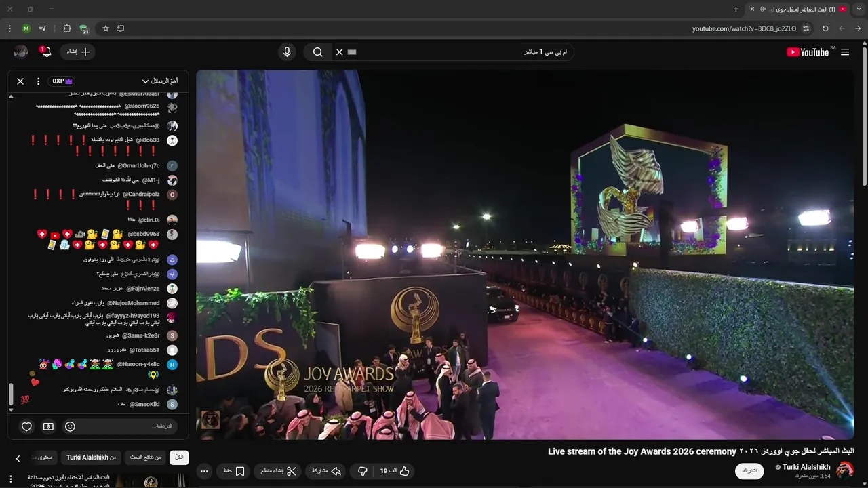Select the 'All' filter chip
Image resolution: width=868 pixels, height=488 pixels.
pos(179,457)
